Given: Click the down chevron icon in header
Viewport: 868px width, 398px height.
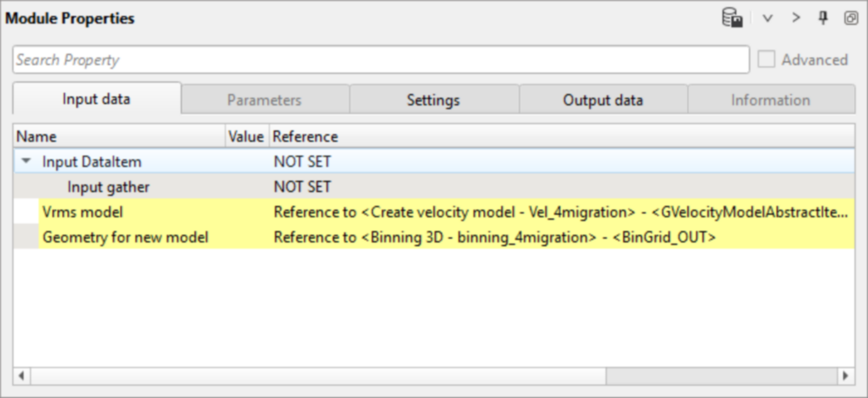Looking at the screenshot, I should point(767,18).
